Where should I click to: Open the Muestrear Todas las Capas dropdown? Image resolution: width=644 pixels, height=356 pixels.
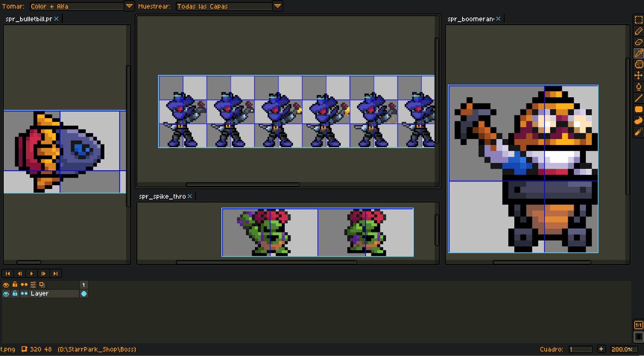(224, 6)
